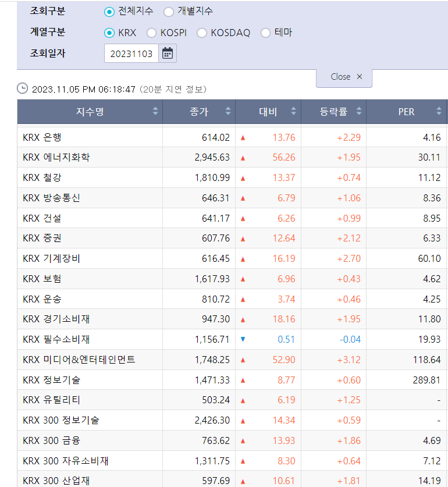Click the KRX 경기소비재 index name
448x487 pixels.
click(56, 319)
